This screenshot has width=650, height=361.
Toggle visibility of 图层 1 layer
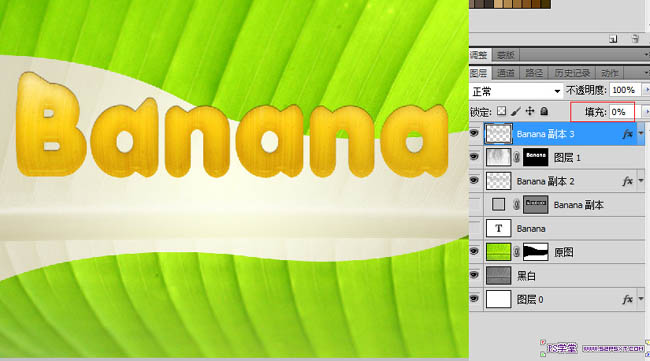point(474,157)
